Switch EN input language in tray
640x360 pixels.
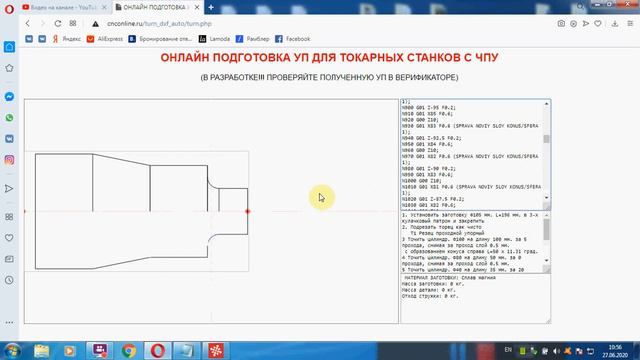coord(508,350)
